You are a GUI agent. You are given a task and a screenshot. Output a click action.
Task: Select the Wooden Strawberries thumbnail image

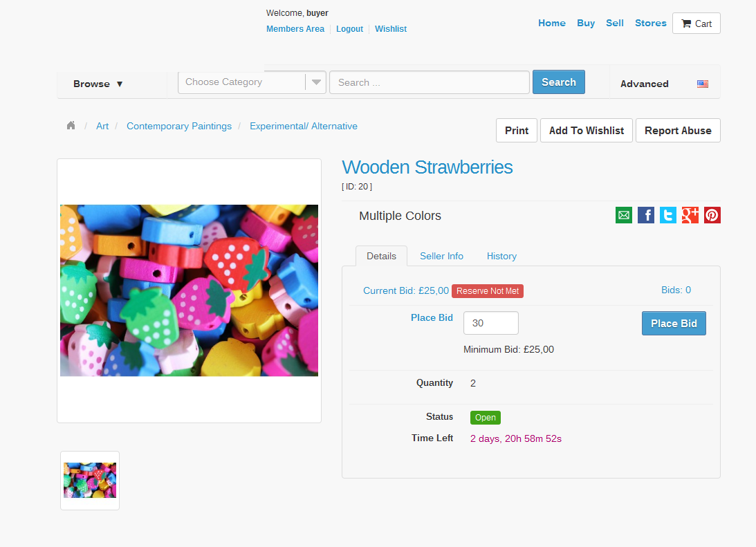(90, 481)
